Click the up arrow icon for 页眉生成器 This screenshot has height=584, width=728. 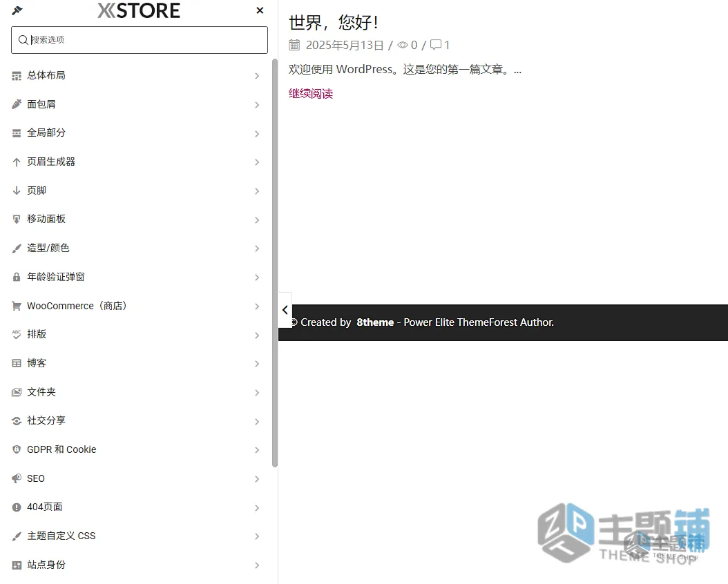tap(17, 162)
